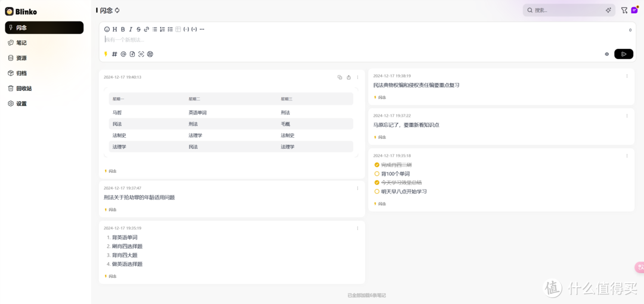Expand more toolbar options ellipsis
The height and width of the screenshot is (304, 644).
202,29
